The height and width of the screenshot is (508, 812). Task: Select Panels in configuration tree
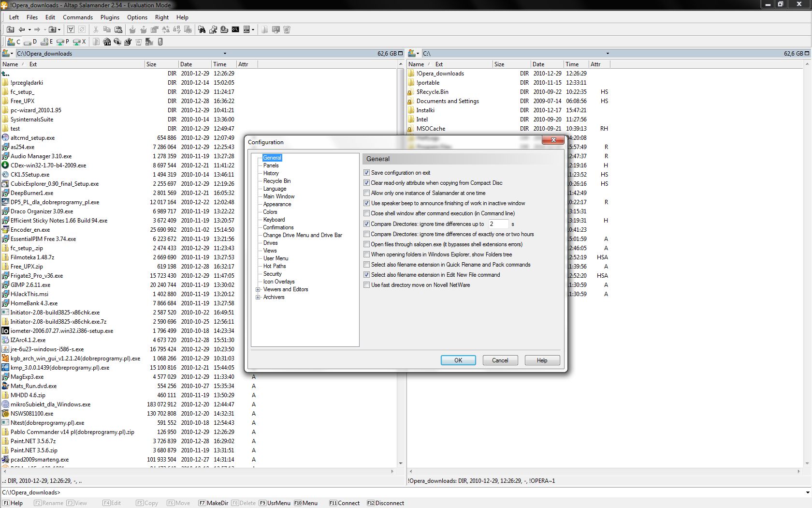271,165
